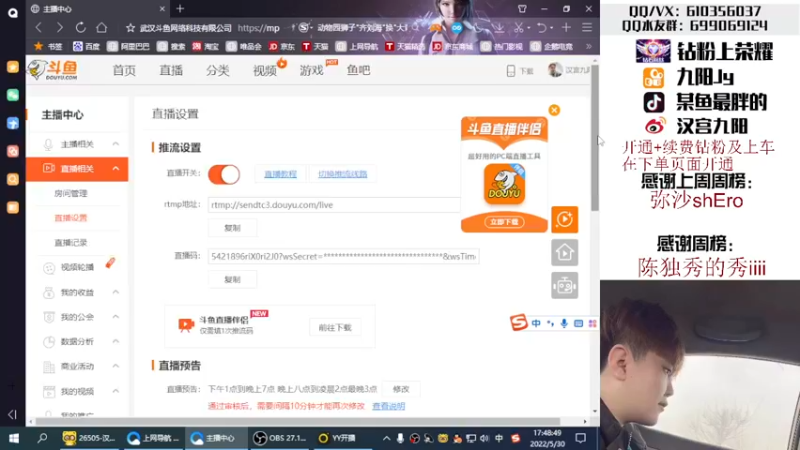Screen dimensions: 800x450
Task: Click 复制 below the rtmp地址 field
Action: pos(232,228)
